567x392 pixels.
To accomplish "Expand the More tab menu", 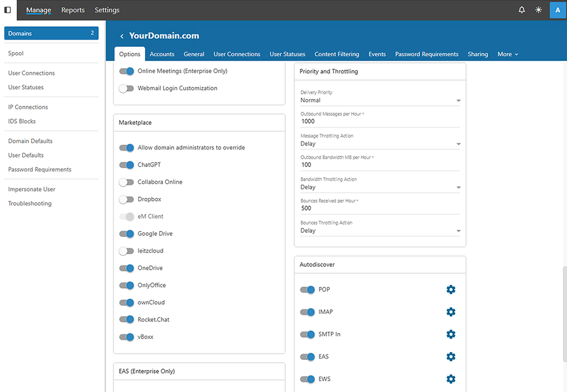I will (x=507, y=54).
